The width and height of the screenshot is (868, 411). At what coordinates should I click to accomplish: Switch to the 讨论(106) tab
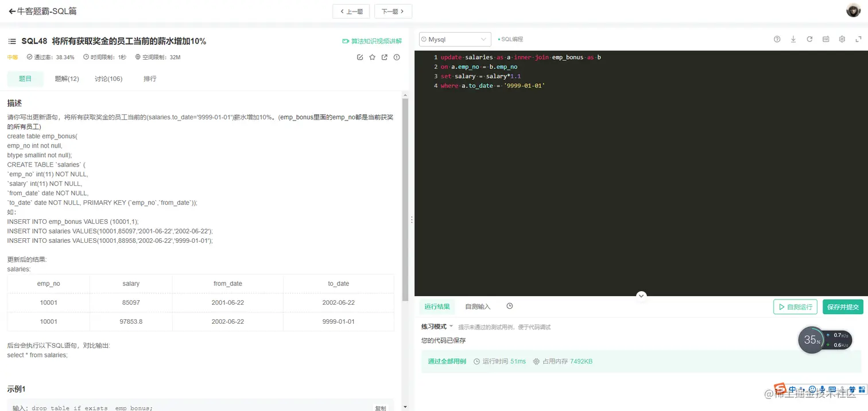[x=108, y=79]
